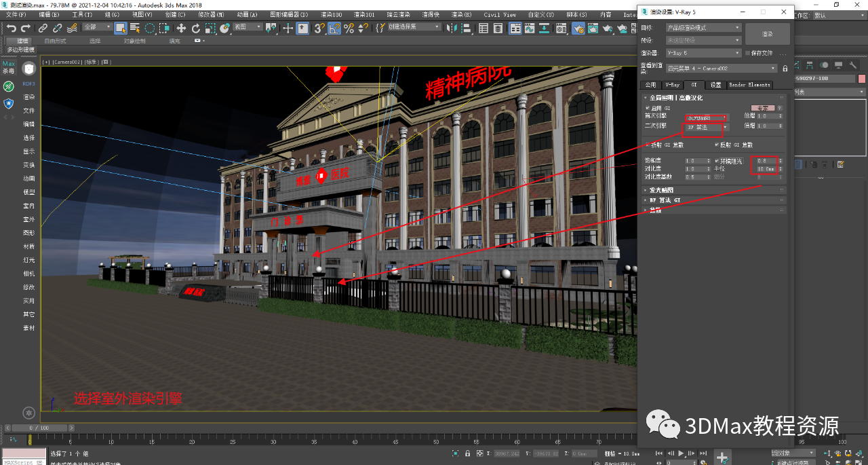868x465 pixels.
Task: Click the Link selection chain icon
Action: (43, 28)
